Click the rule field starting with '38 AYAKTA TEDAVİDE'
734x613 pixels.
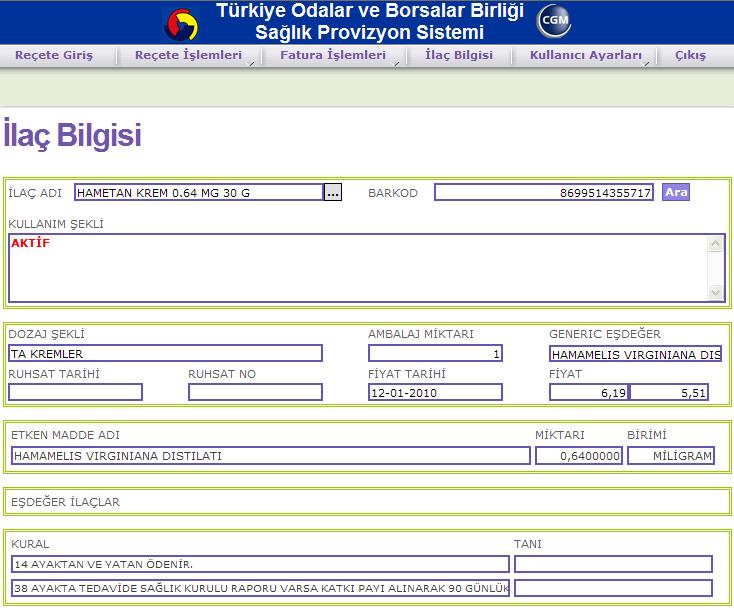click(260, 588)
